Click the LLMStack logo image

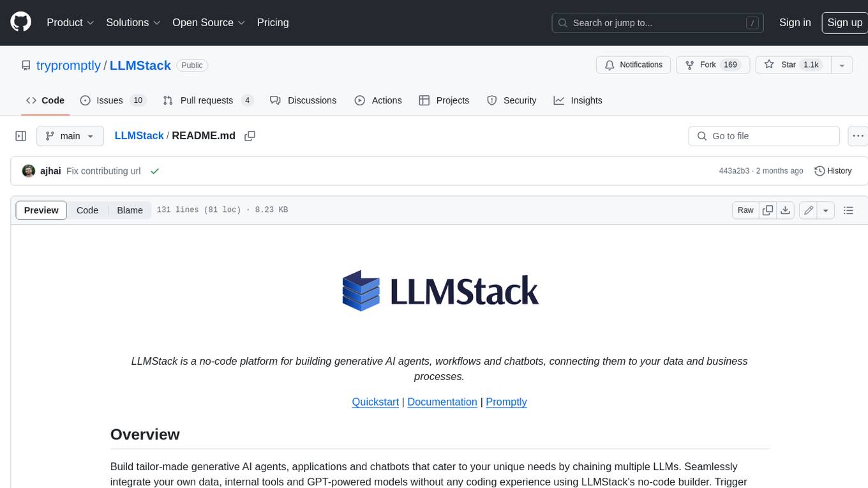pos(440,291)
